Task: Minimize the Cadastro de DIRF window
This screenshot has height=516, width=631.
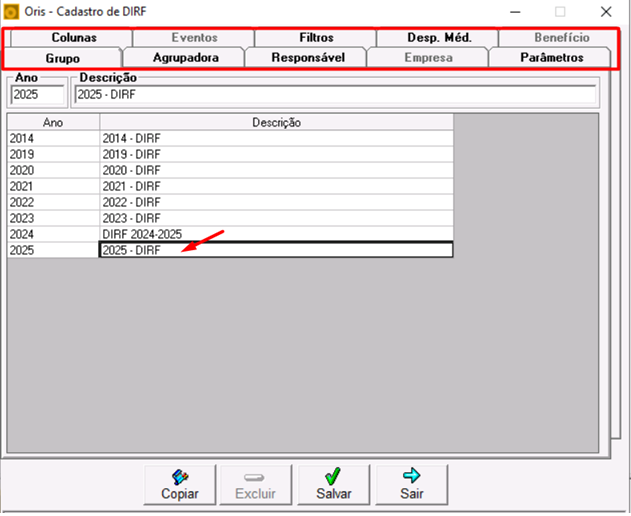Action: pyautogui.click(x=516, y=12)
